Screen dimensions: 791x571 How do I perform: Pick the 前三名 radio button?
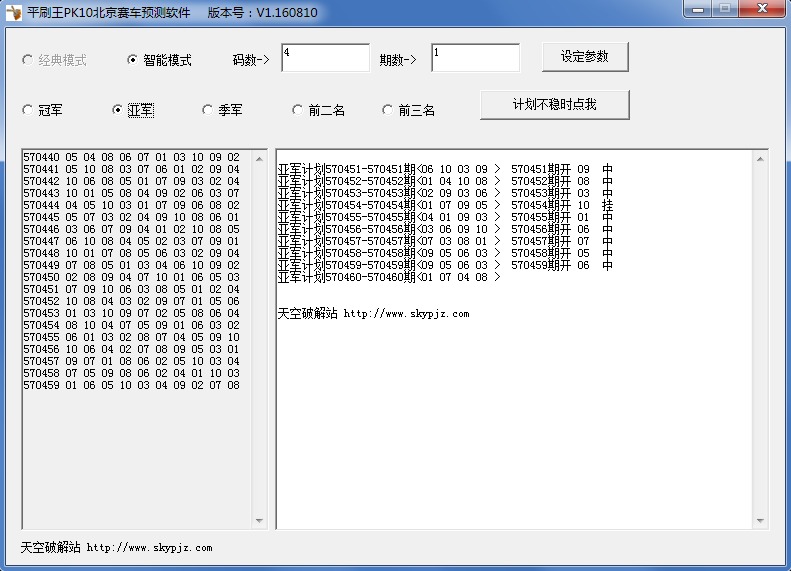coord(388,110)
